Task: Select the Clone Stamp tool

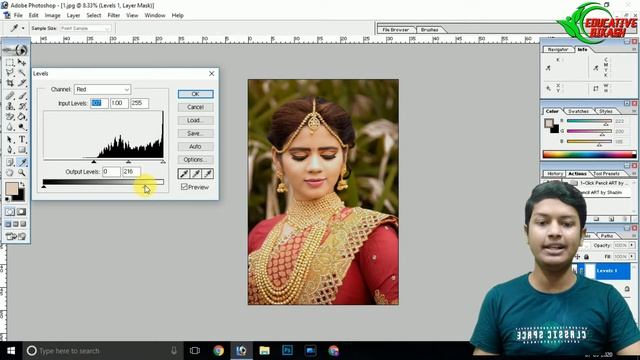Action: tap(10, 106)
